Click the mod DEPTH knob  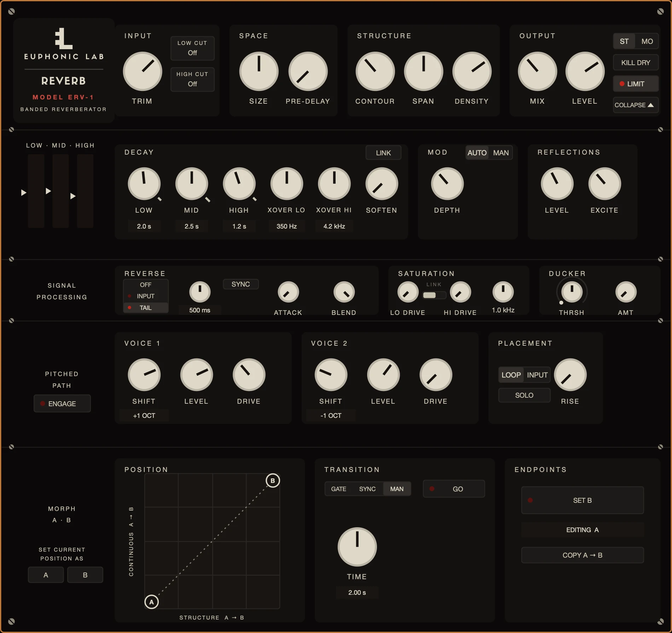click(447, 184)
